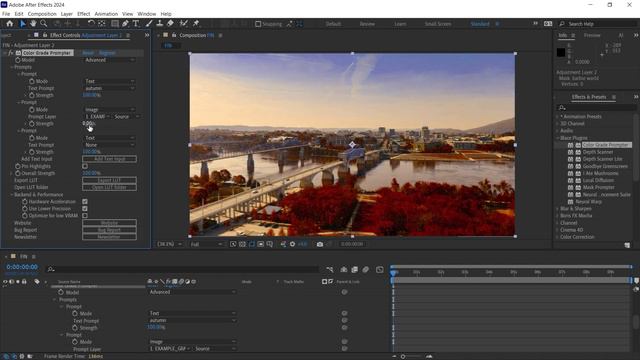
Task: Uncheck the Use Lower Precision checkbox
Action: click(85, 209)
